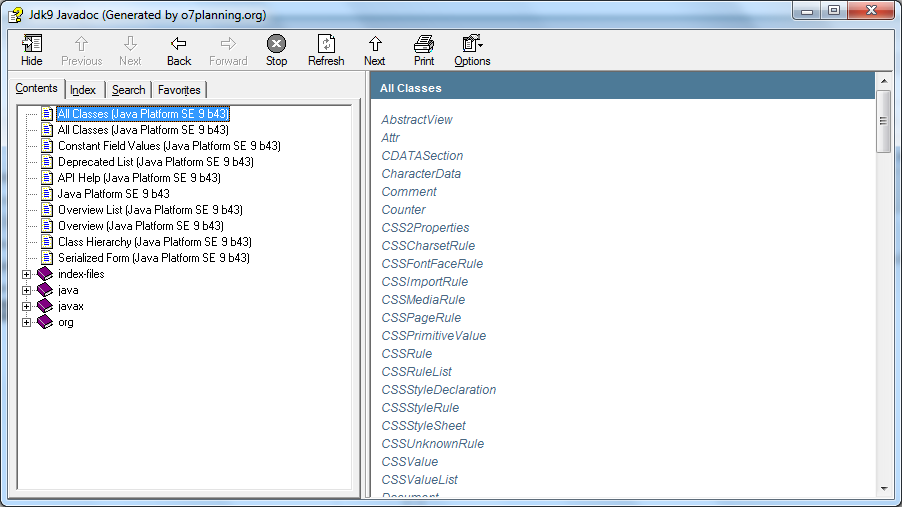Select the second All Classes tree entry
The width and height of the screenshot is (902, 507).
[x=143, y=130]
